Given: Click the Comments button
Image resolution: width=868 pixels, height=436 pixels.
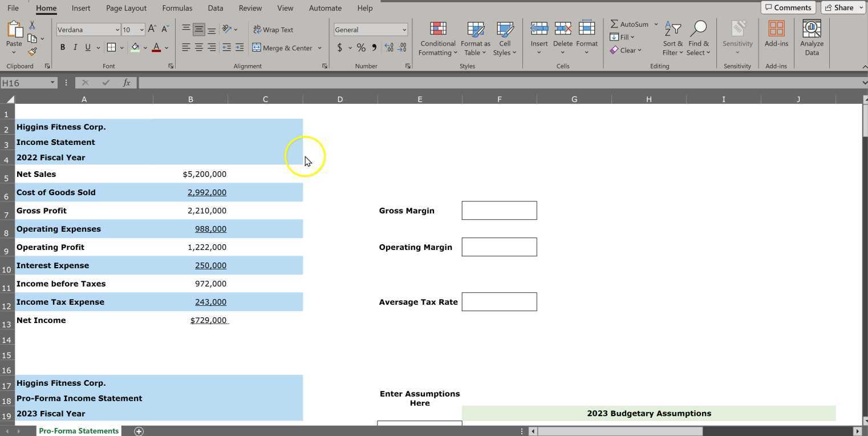Looking at the screenshot, I should click(788, 7).
